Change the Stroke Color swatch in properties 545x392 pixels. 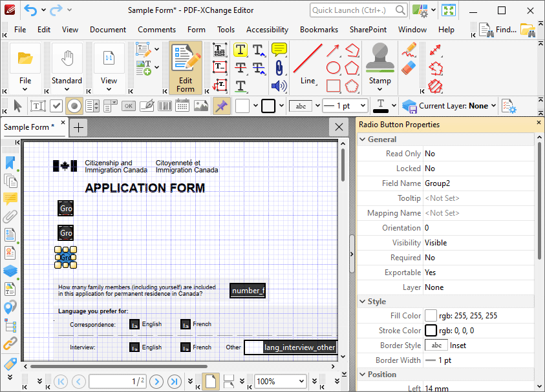[x=431, y=331]
